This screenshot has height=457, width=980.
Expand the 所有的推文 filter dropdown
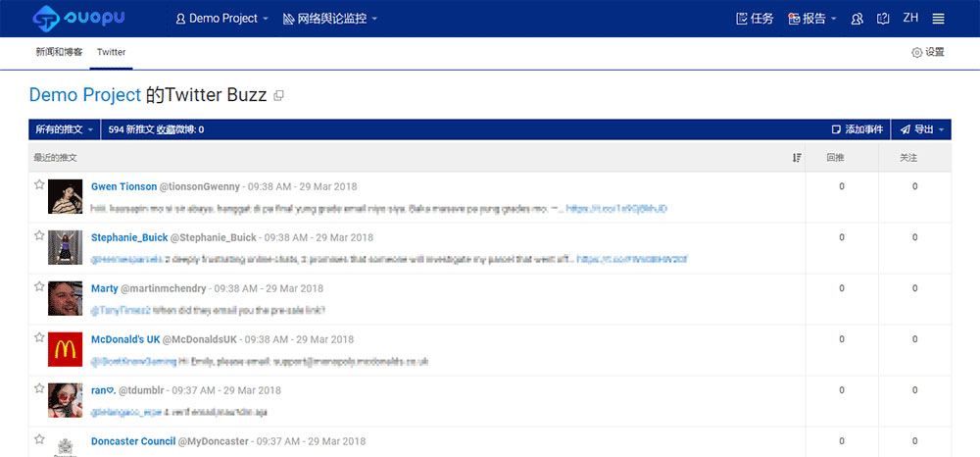(x=65, y=129)
